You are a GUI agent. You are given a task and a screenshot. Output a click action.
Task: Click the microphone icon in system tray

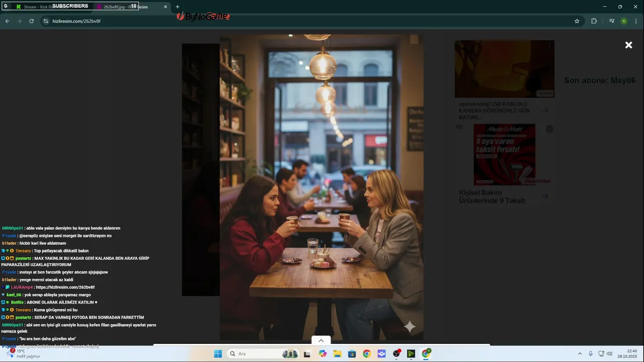591,354
